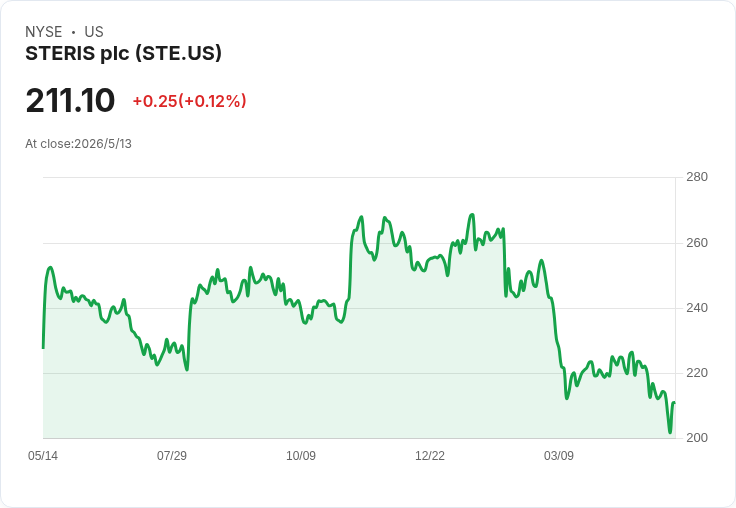
Task: Click the chart's lowest dip at far right
Action: [x=670, y=432]
